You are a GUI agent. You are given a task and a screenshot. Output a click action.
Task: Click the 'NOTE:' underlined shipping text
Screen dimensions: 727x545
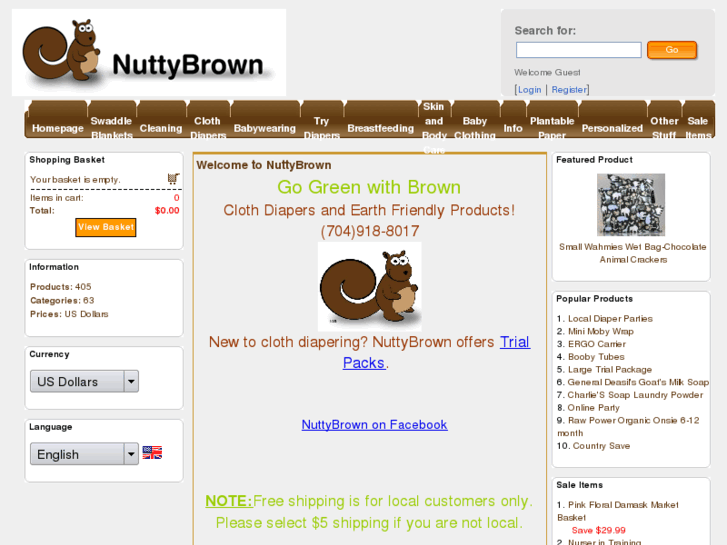[229, 501]
